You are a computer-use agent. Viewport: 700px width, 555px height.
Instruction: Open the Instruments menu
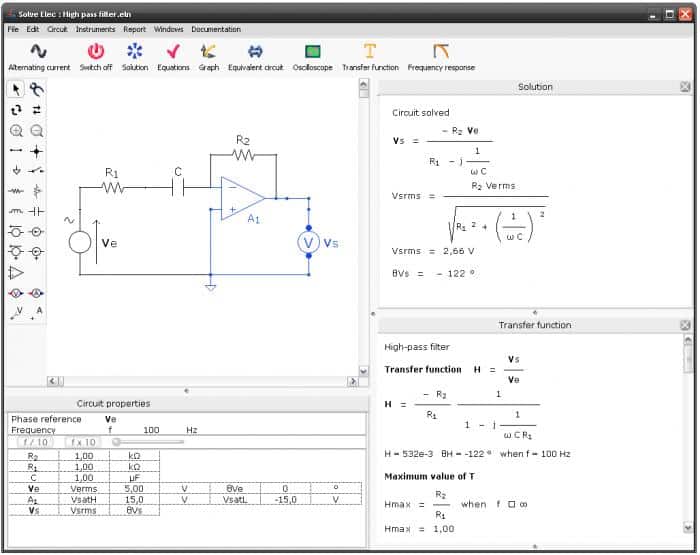96,29
